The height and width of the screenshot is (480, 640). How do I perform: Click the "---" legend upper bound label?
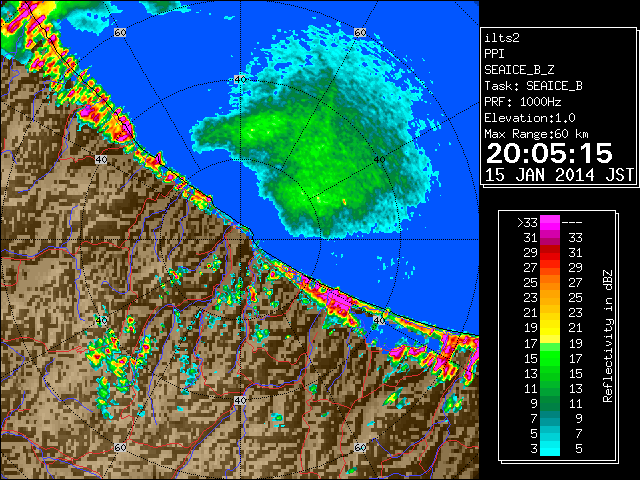[x=572, y=223]
